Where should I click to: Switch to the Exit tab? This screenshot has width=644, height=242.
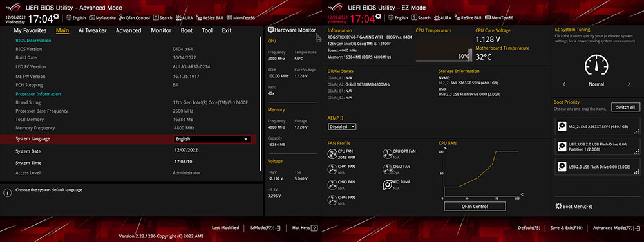227,30
